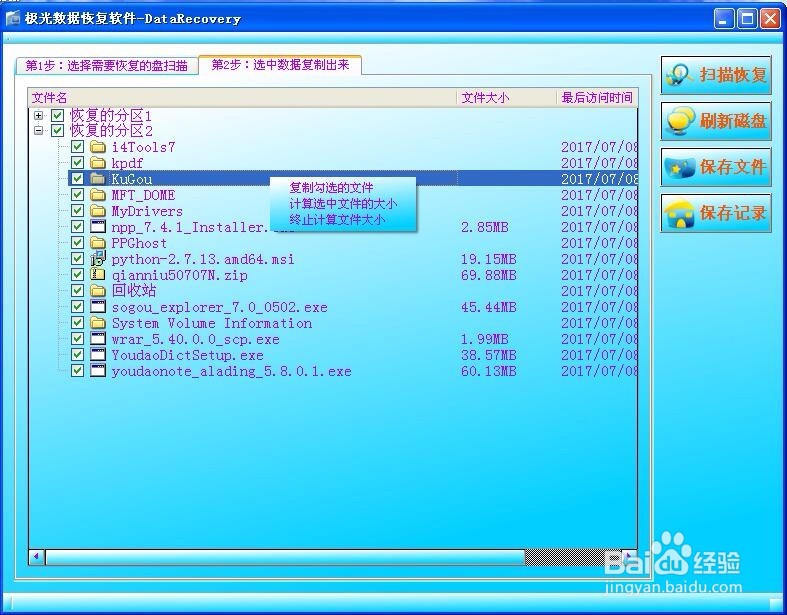Select the wrar_5.40.0.0_scp.exe file name
Image resolution: width=787 pixels, height=615 pixels.
pyautogui.click(x=195, y=339)
